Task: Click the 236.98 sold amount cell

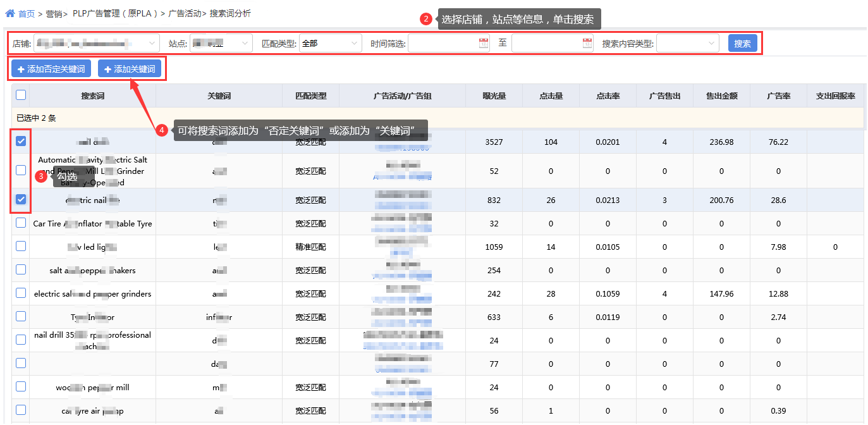Action: [x=721, y=142]
